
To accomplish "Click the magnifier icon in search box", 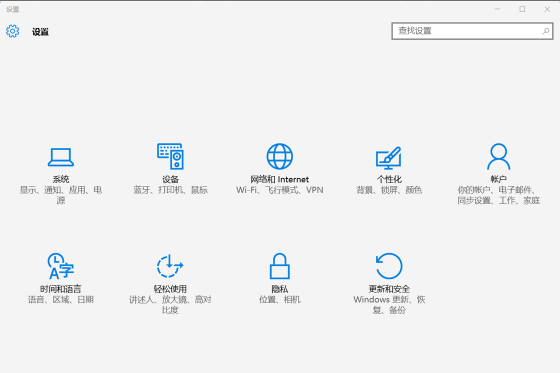I will click(546, 31).
